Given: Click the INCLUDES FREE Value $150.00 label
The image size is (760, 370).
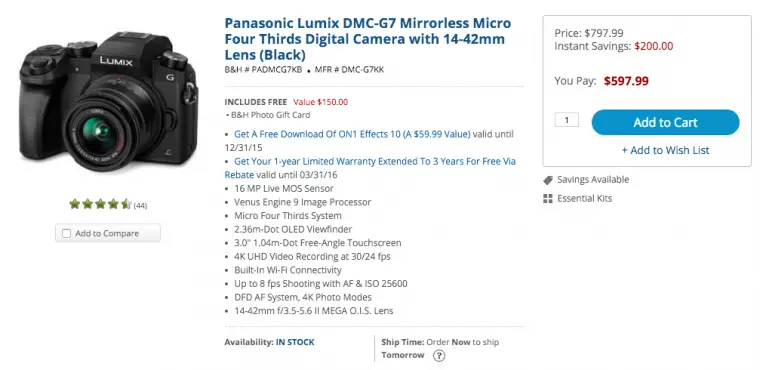Looking at the screenshot, I should (x=286, y=102).
